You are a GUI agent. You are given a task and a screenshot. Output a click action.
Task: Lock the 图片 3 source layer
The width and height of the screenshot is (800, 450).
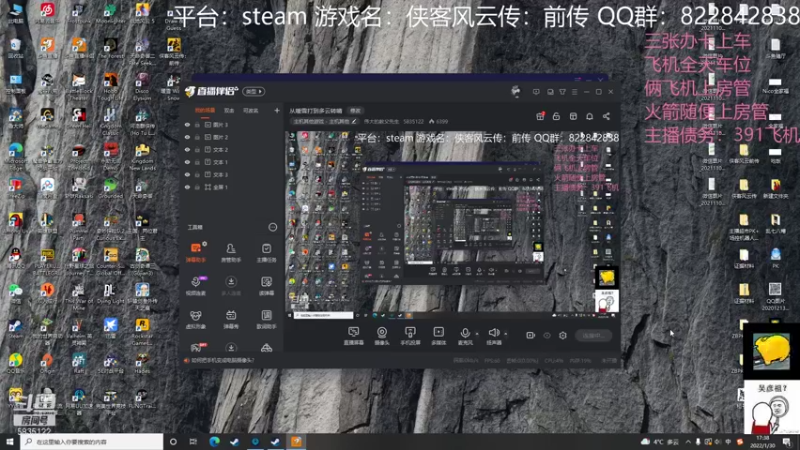click(197, 124)
